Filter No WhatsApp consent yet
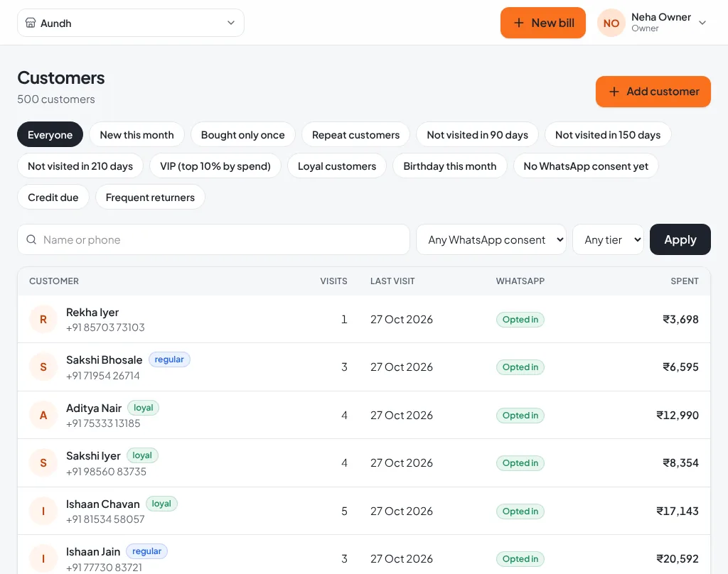 click(586, 166)
